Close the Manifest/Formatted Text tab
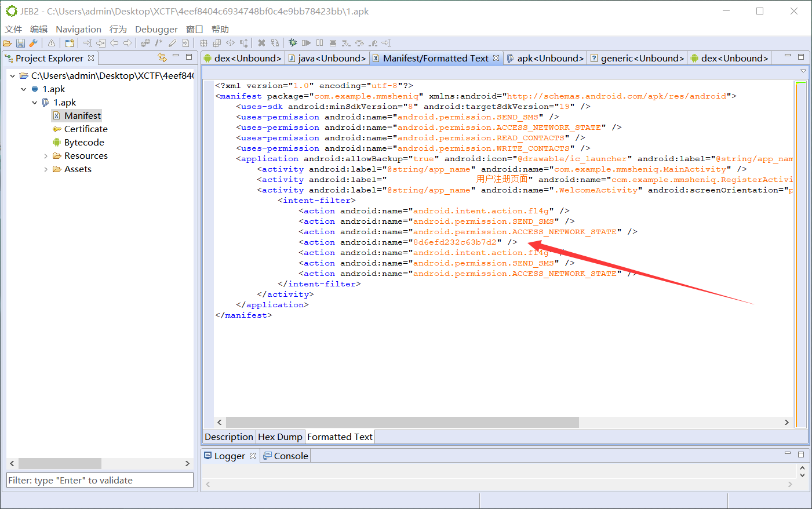Viewport: 812px width, 509px height. point(496,58)
